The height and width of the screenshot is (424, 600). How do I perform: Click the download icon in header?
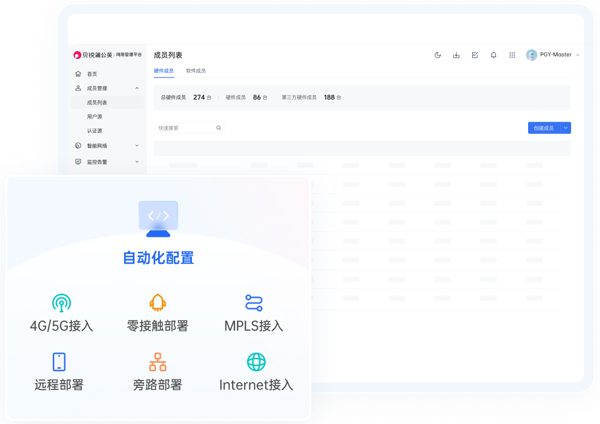(457, 55)
